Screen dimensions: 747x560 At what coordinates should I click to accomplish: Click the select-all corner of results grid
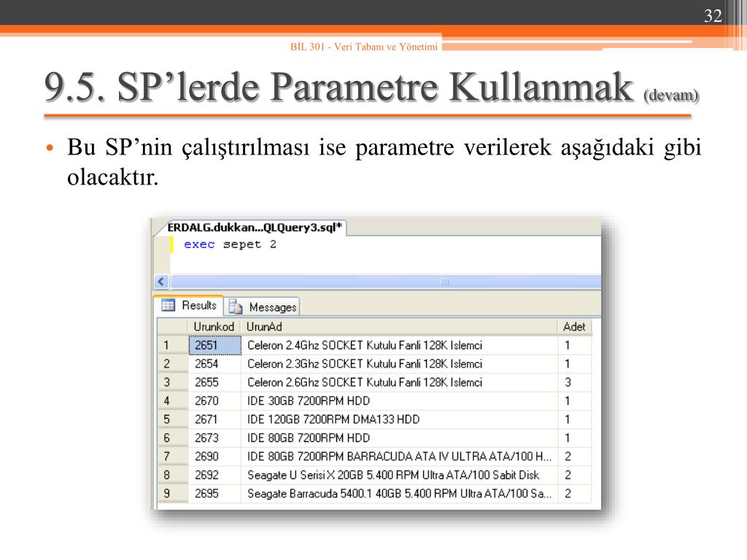172,327
